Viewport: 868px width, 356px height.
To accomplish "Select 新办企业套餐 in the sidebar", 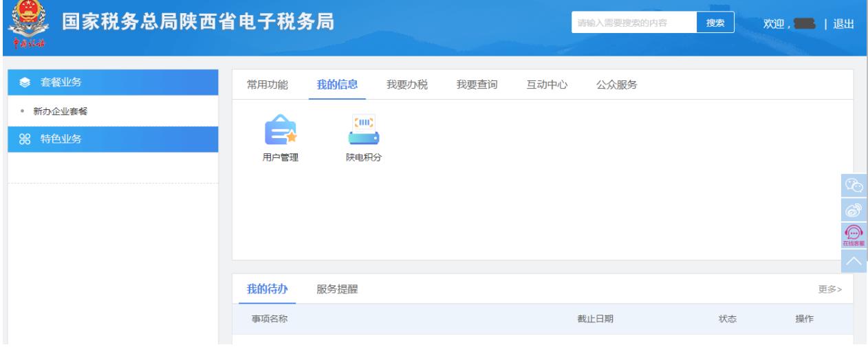I will click(x=62, y=111).
